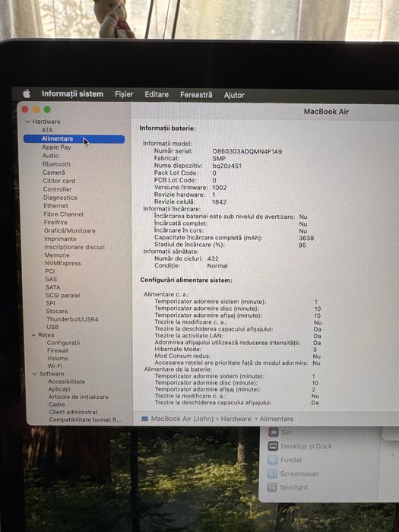Select Apple Pay in the sidebar
Screen dimensions: 399x532
(56, 147)
